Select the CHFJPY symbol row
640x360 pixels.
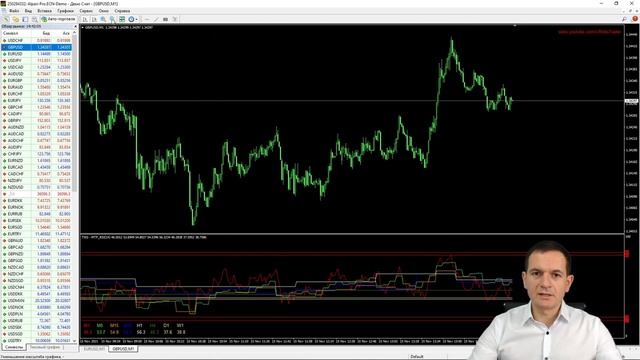coord(37,154)
